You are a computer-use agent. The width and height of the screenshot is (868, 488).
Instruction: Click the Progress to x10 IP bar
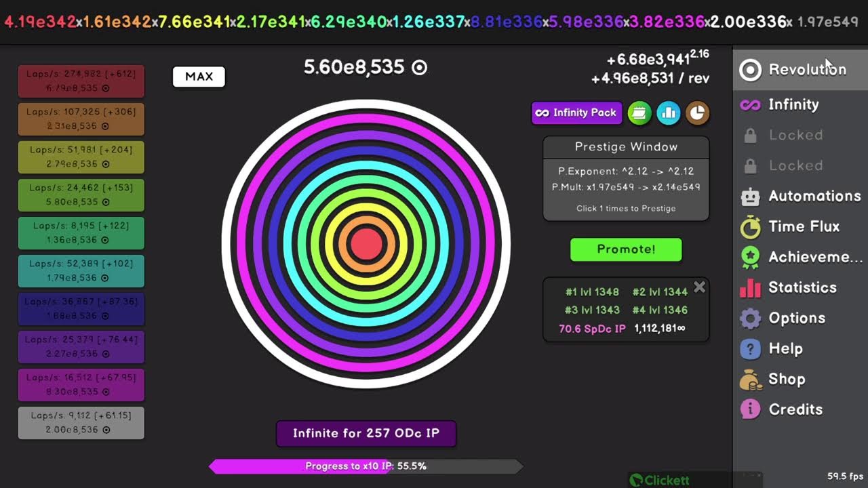click(x=366, y=466)
